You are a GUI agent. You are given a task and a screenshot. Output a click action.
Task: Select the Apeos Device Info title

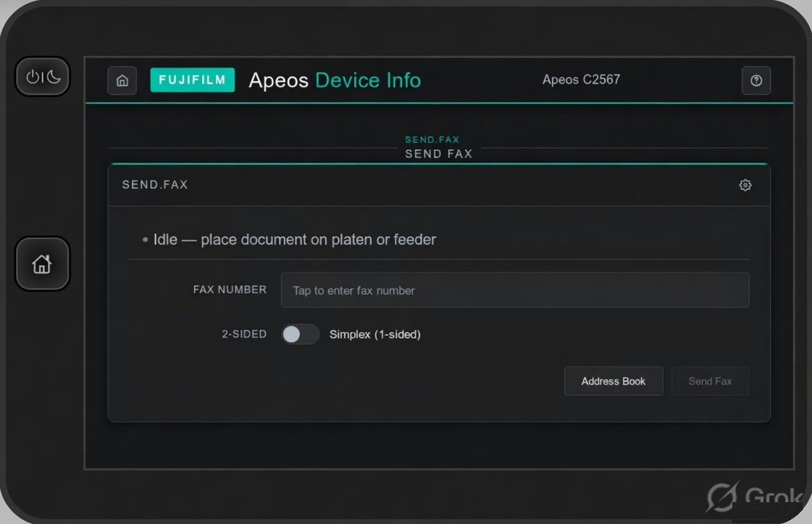335,80
